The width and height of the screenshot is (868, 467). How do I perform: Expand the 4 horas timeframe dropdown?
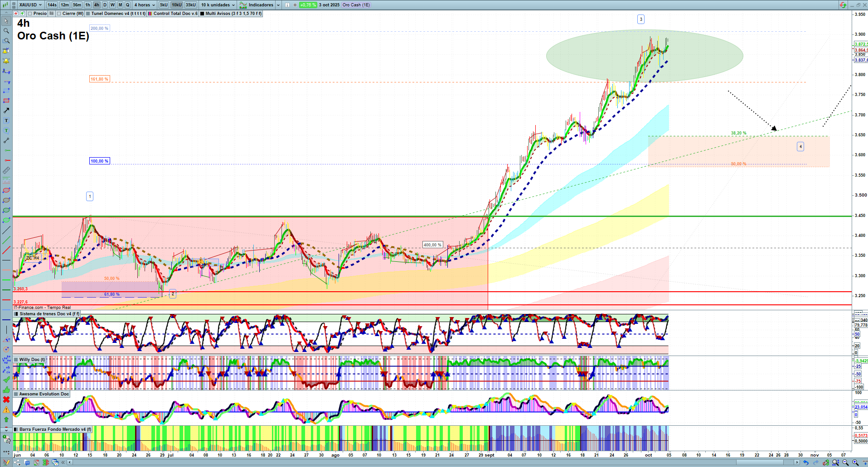(145, 5)
